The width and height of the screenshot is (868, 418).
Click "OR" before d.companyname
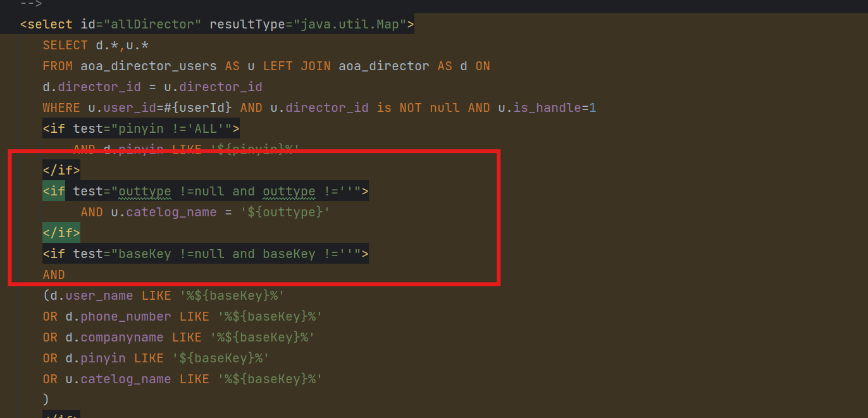50,338
